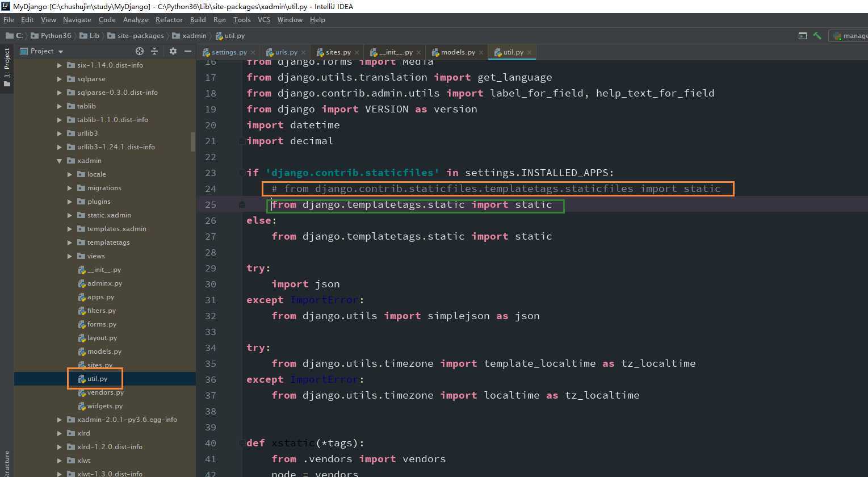
Task: Select static.xadmin folder in tree
Action: pos(109,215)
